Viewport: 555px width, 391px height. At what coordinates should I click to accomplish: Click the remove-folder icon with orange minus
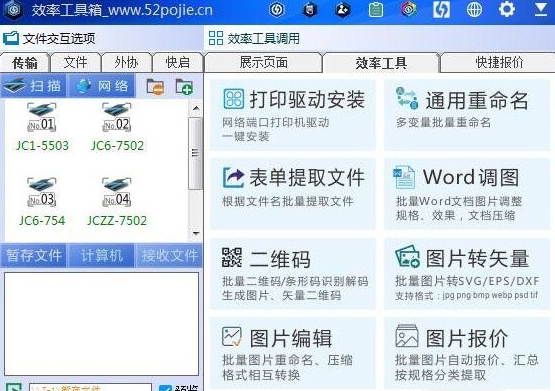[155, 86]
